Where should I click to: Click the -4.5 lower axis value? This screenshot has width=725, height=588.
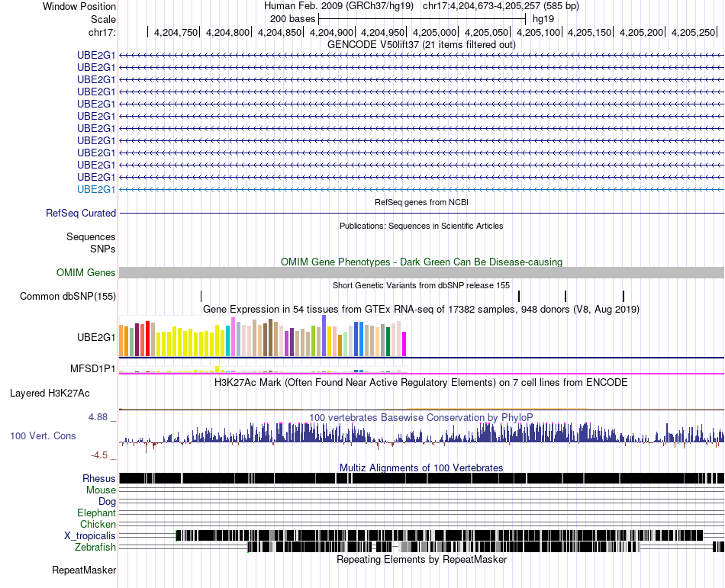[x=99, y=455]
